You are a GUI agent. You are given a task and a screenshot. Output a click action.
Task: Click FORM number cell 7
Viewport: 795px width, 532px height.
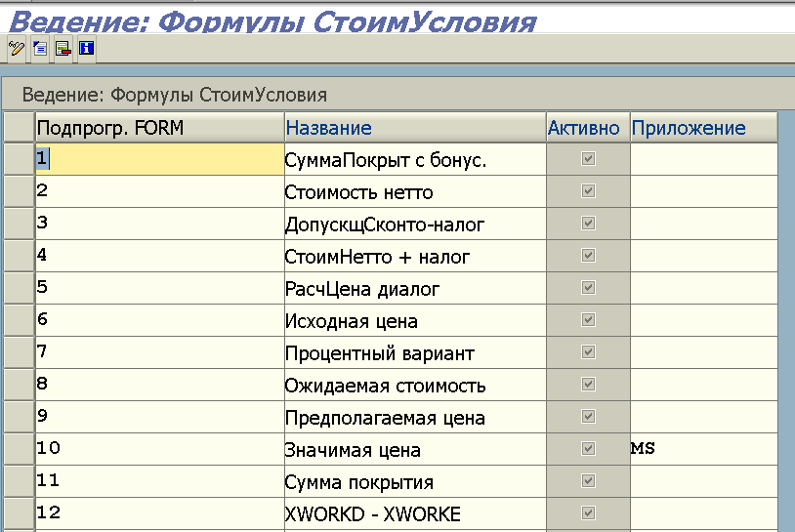coord(160,352)
